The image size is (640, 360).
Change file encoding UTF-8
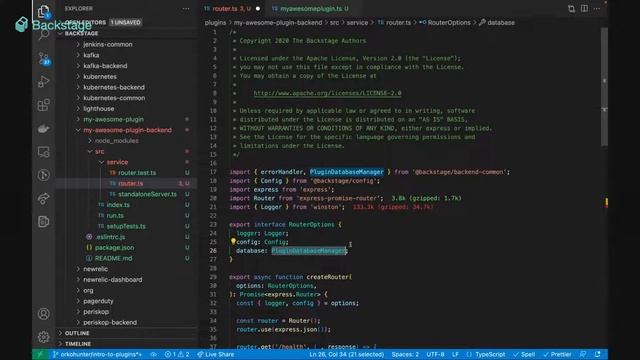435,354
